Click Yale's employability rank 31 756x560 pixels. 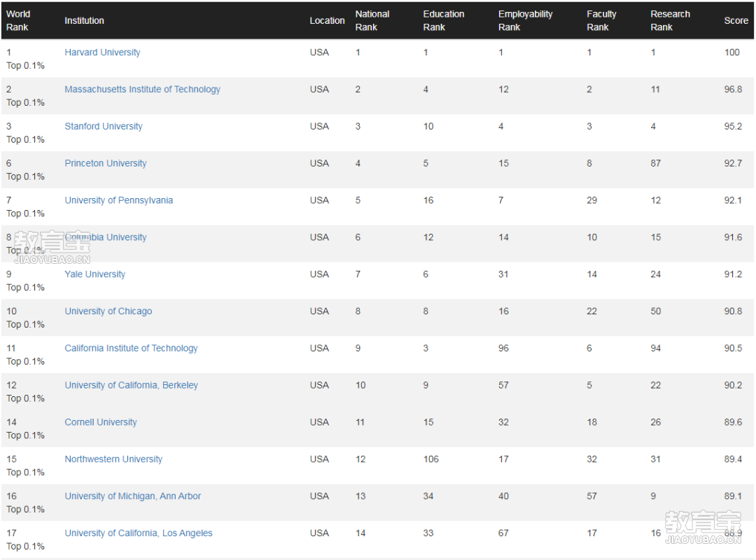503,274
